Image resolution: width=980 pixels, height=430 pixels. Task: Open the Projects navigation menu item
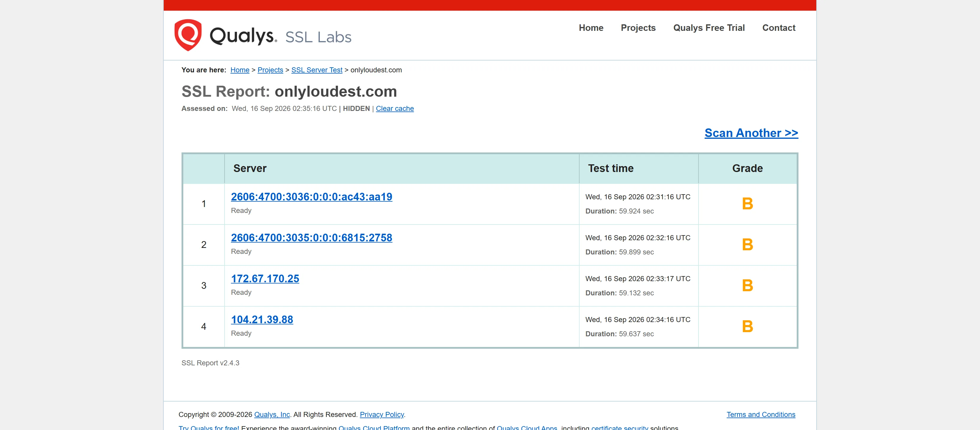(638, 28)
